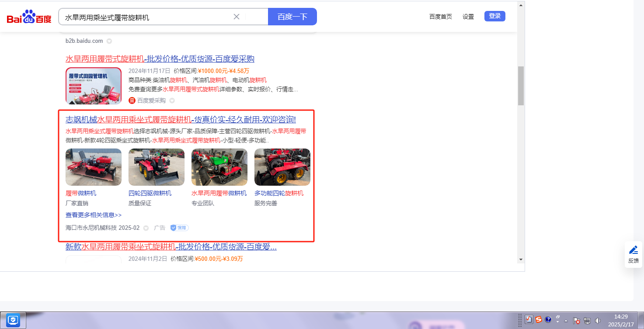Open the 履带微耕机 product image
This screenshot has height=329, width=644.
click(94, 167)
